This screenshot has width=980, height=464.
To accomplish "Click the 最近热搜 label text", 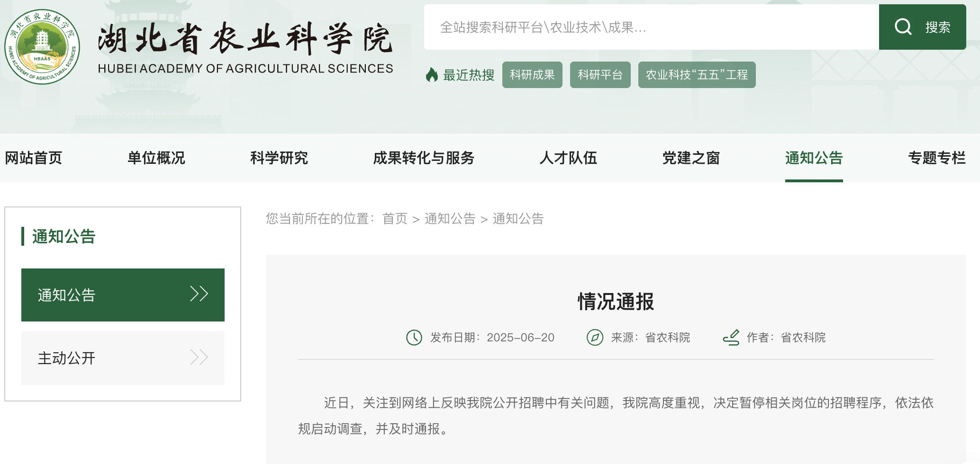I will pos(469,75).
